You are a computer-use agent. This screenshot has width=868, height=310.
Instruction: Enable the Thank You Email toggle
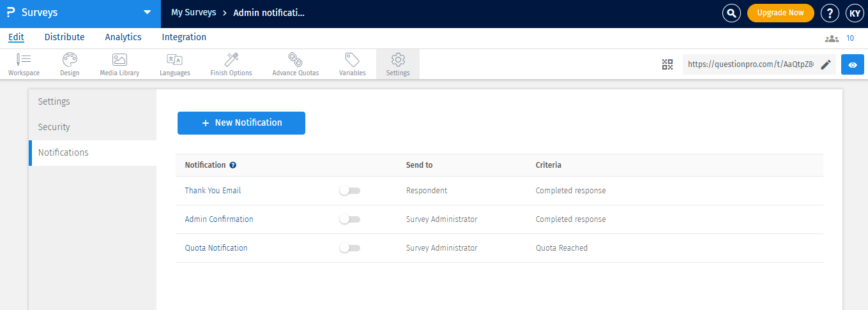(349, 191)
